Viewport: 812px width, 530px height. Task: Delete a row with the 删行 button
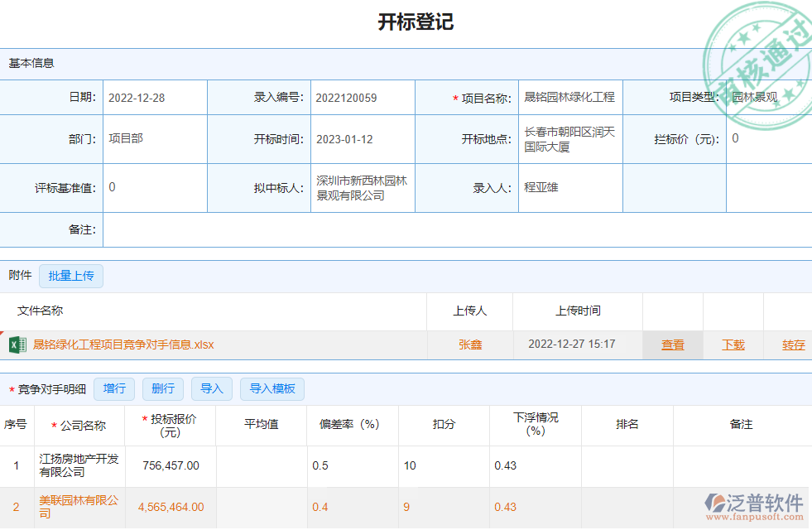(x=163, y=388)
